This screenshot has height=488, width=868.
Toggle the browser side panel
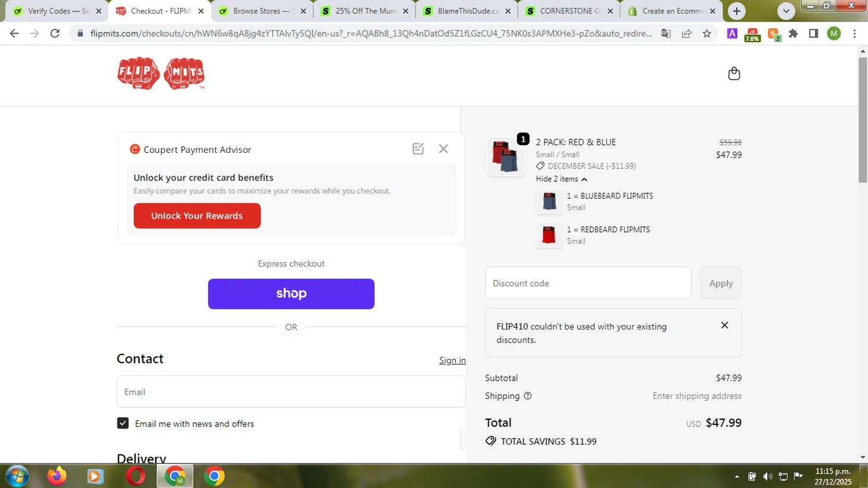[x=814, y=34]
